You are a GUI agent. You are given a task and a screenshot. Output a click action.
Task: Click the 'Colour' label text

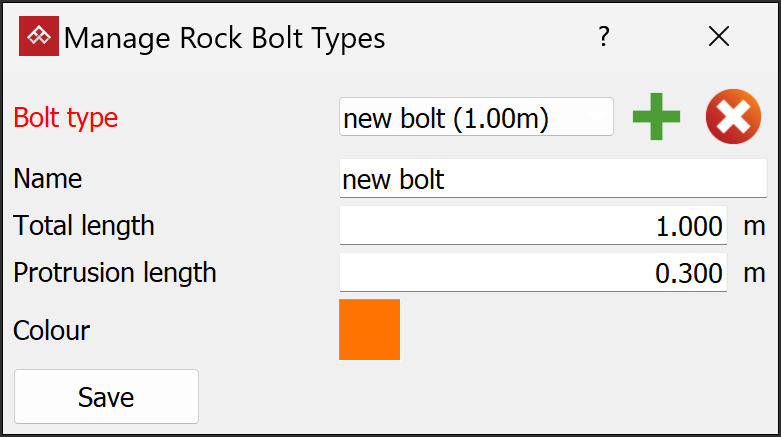[52, 330]
